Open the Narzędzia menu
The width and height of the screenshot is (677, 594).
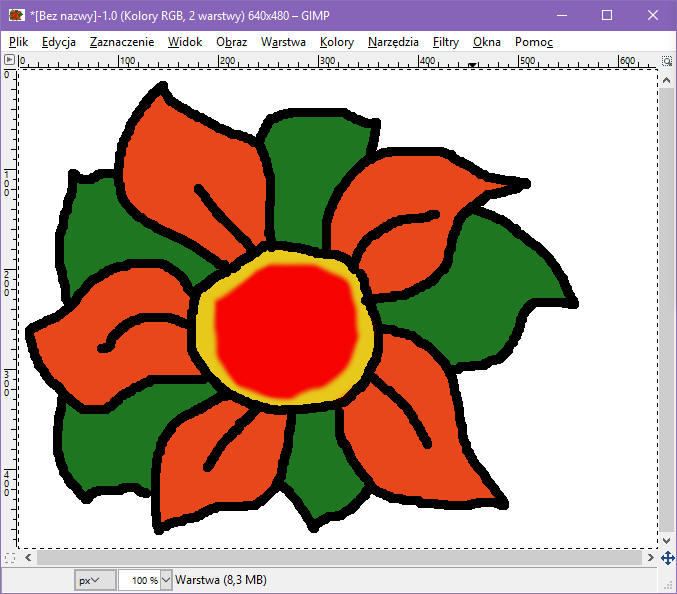pyautogui.click(x=393, y=42)
